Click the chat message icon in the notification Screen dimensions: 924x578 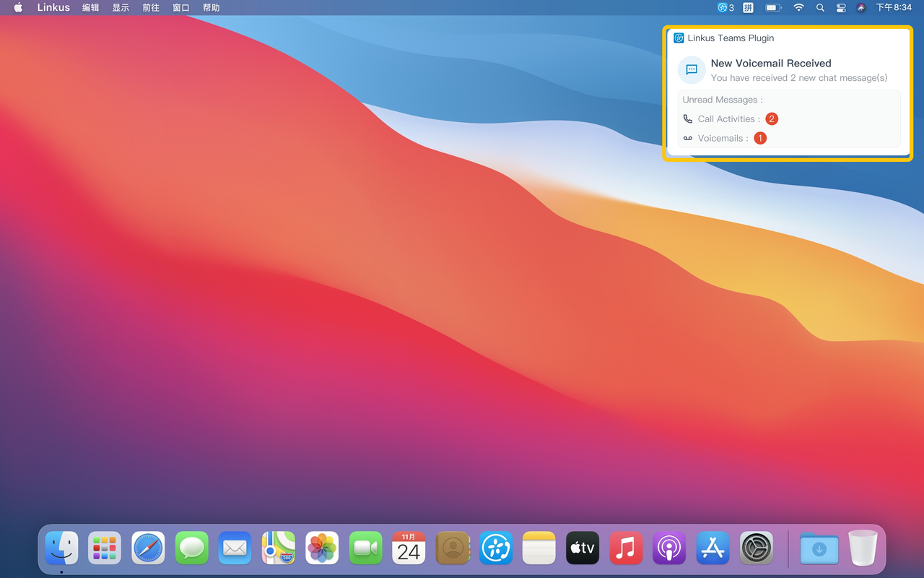[692, 70]
